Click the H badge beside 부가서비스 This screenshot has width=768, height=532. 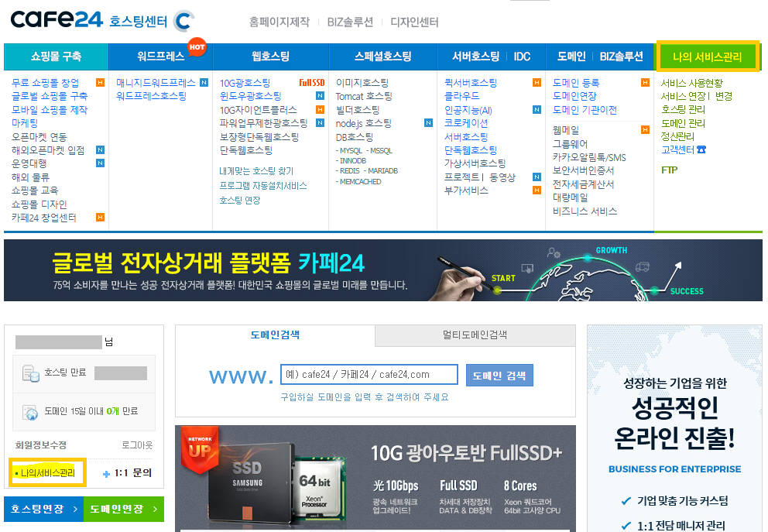tap(537, 190)
